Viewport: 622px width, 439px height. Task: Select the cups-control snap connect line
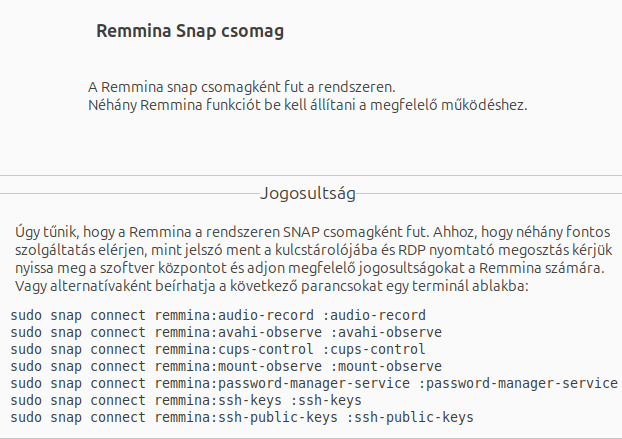(x=218, y=349)
